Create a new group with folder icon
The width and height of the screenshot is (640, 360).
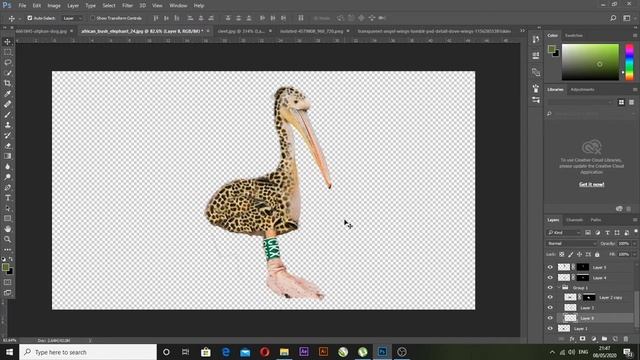tap(604, 339)
